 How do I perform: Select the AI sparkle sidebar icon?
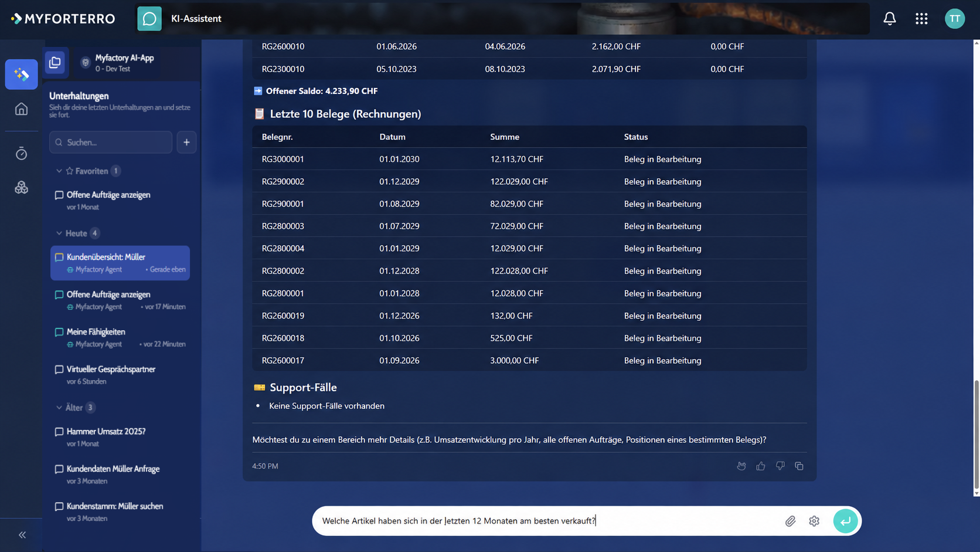click(22, 74)
